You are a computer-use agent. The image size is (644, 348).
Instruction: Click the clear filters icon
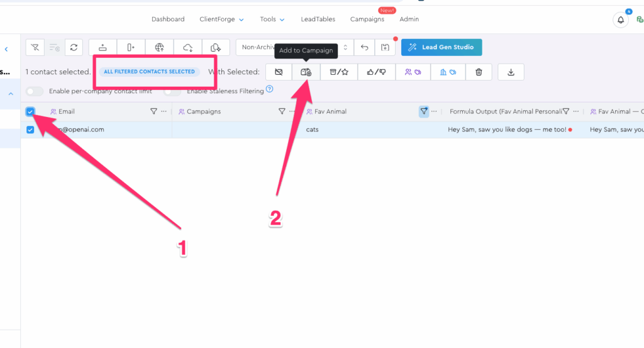[x=35, y=47]
